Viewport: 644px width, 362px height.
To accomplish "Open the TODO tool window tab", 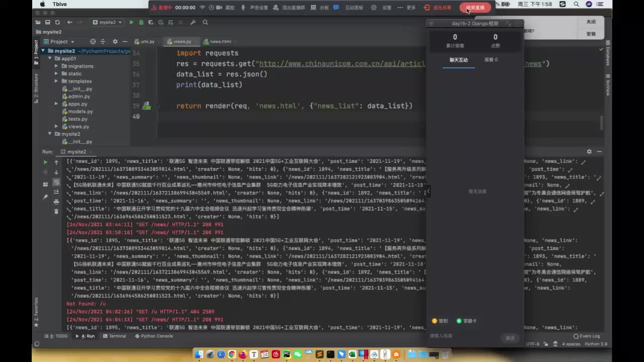I will point(56,336).
